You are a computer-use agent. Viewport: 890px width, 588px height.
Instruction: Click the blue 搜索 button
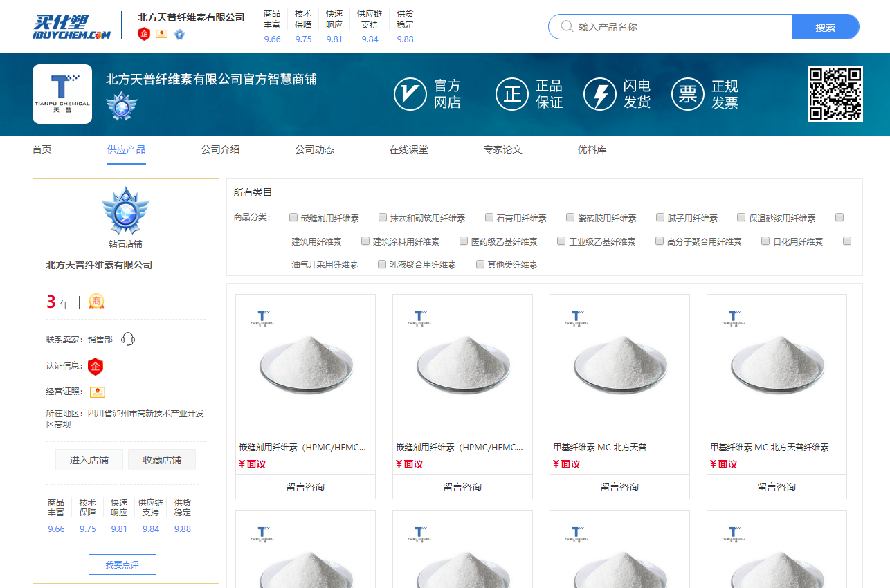pyautogui.click(x=825, y=27)
